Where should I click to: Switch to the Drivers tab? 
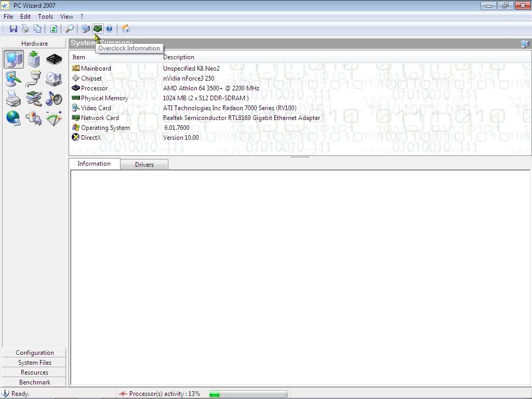pyautogui.click(x=144, y=164)
